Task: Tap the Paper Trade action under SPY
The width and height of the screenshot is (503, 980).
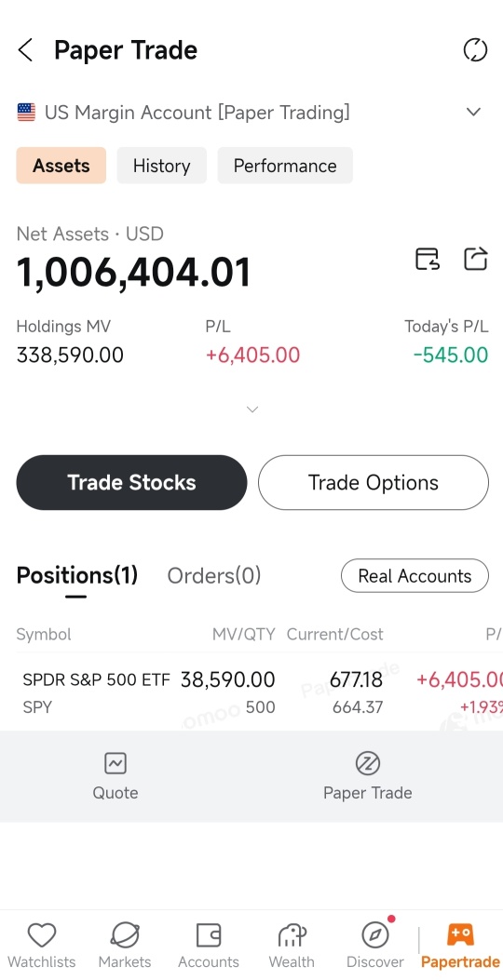Action: point(367,776)
